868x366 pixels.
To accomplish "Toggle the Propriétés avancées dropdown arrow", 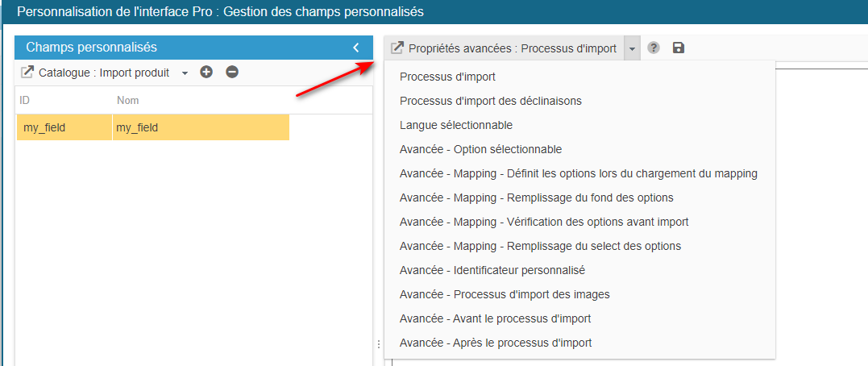I will pyautogui.click(x=633, y=48).
